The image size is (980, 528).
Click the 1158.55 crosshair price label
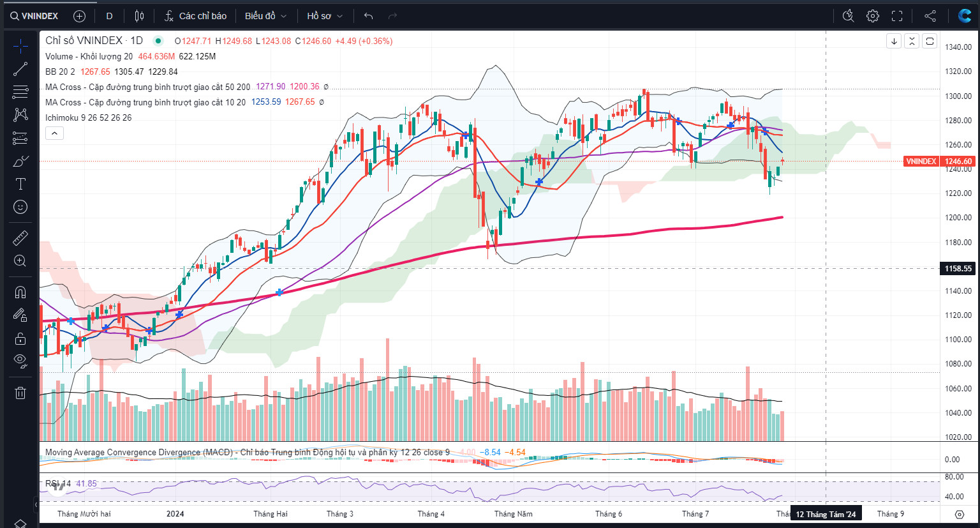pyautogui.click(x=958, y=269)
